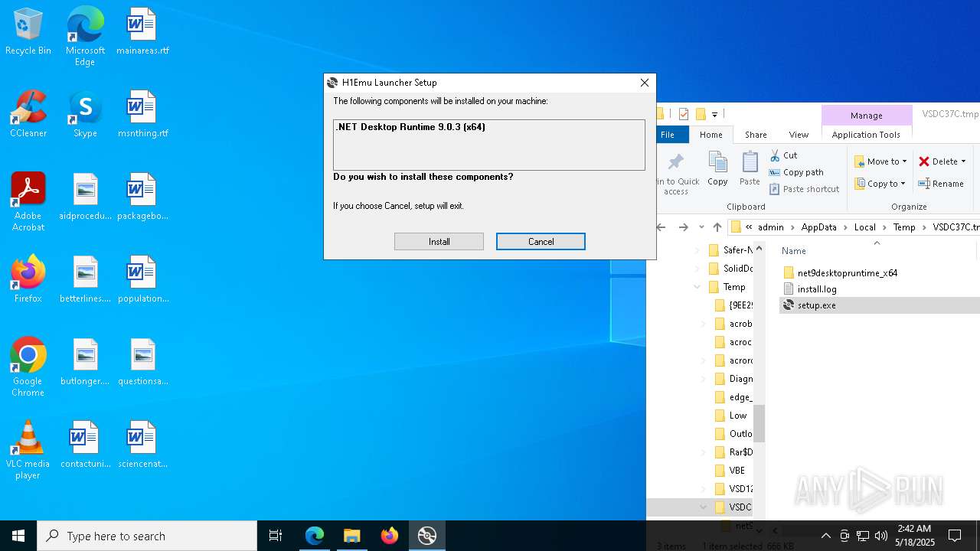Select net9desktopruntime_x64 folder
This screenshot has width=980, height=551.
pyautogui.click(x=847, y=272)
